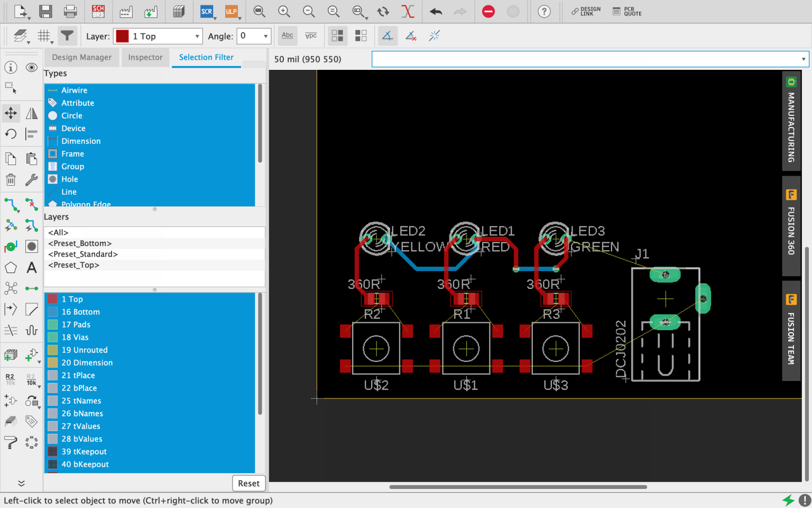Screen dimensions: 812x508
Task: Select the Mirror tool
Action: [x=31, y=113]
